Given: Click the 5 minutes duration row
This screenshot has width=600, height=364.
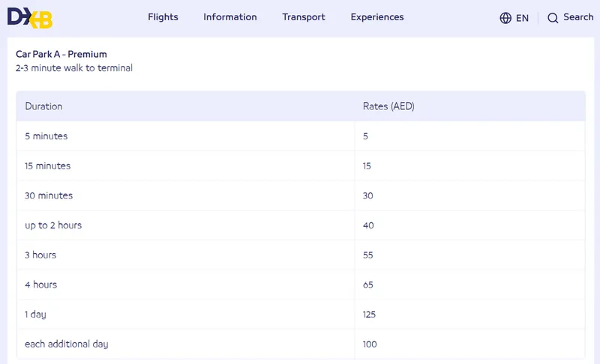Looking at the screenshot, I should click(301, 136).
